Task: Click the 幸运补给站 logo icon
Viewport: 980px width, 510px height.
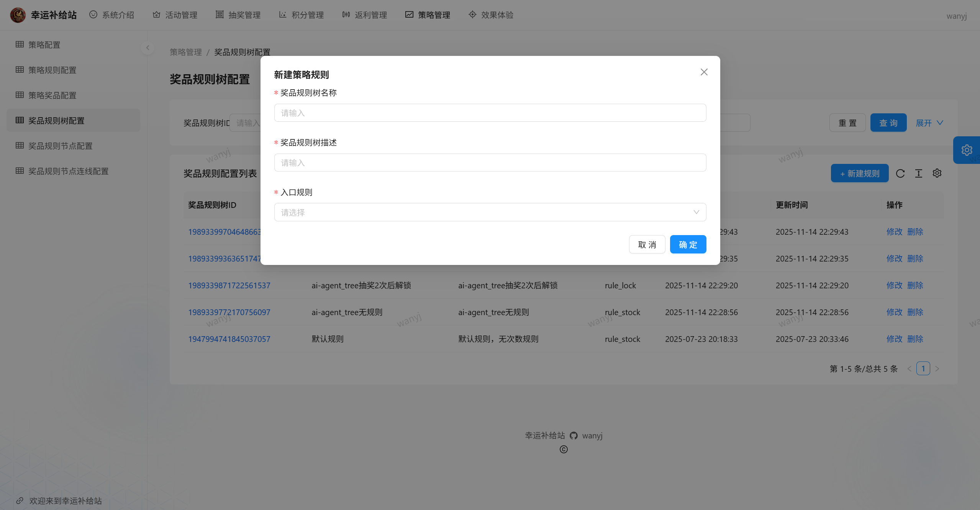Action: click(x=18, y=15)
